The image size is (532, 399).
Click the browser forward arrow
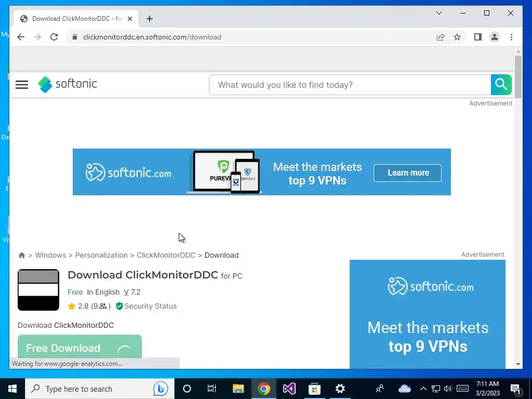pyautogui.click(x=37, y=37)
